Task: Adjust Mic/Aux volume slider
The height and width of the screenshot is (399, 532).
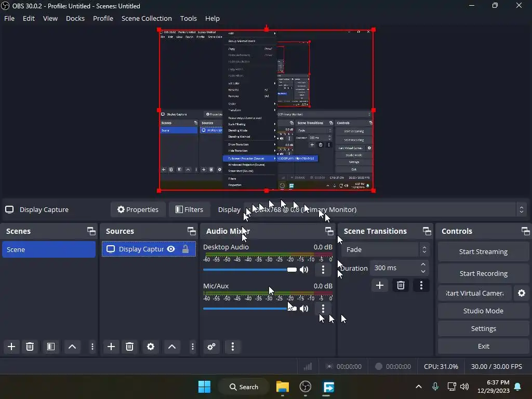Action: coord(250,309)
